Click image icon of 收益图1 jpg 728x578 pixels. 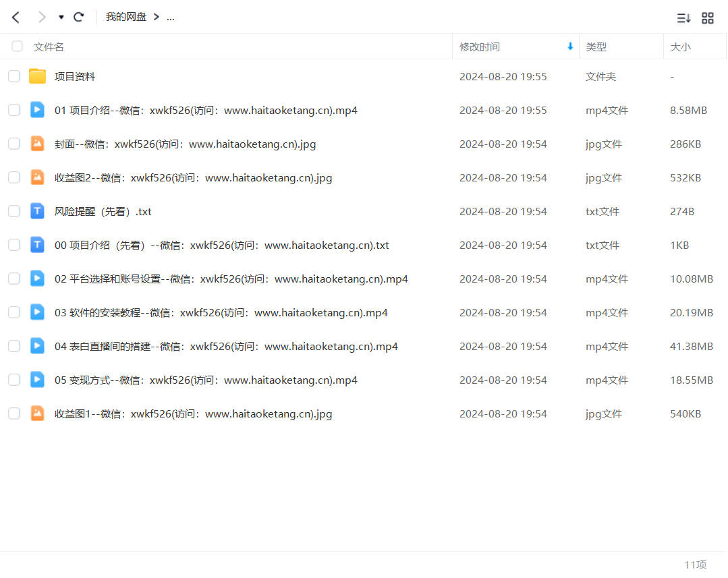pyautogui.click(x=37, y=413)
